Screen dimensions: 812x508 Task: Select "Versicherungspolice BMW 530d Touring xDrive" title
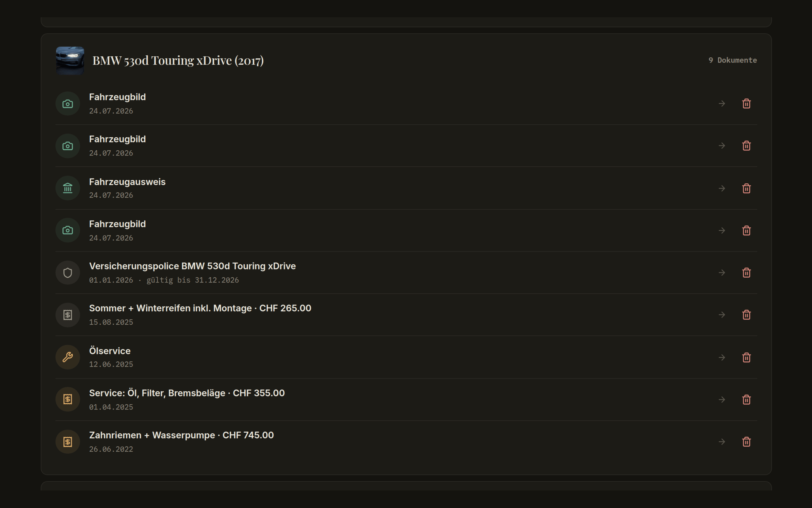192,266
